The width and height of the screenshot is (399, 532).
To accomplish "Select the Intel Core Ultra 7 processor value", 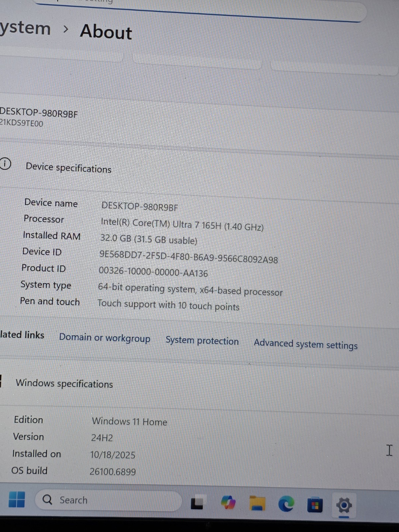I will point(182,224).
